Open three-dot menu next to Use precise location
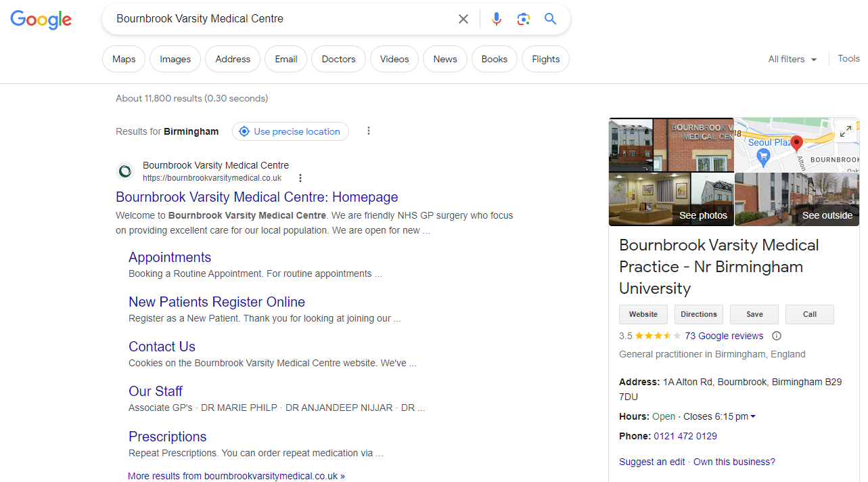The width and height of the screenshot is (868, 482). click(369, 131)
